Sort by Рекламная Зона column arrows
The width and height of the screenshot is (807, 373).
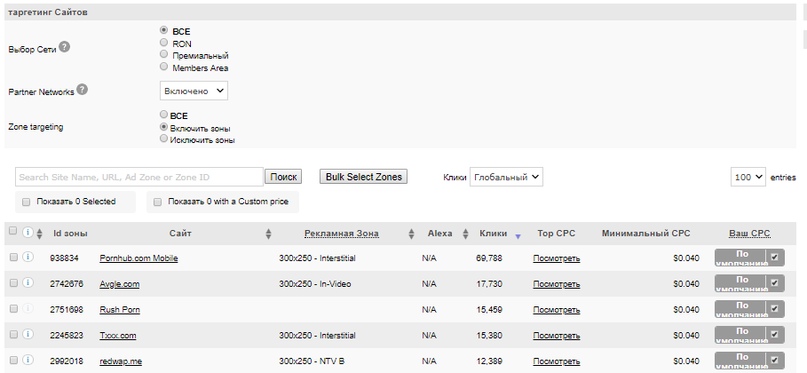tap(411, 234)
